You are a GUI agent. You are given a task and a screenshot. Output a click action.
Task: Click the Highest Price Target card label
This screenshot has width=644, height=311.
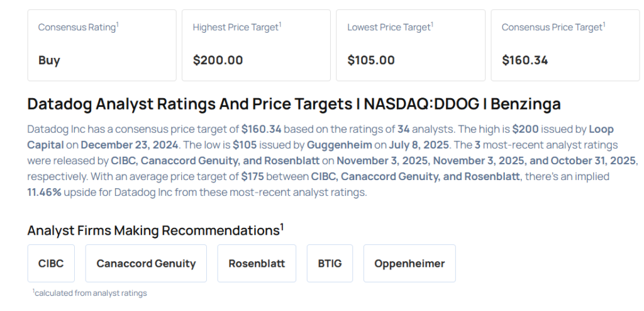[x=236, y=27]
